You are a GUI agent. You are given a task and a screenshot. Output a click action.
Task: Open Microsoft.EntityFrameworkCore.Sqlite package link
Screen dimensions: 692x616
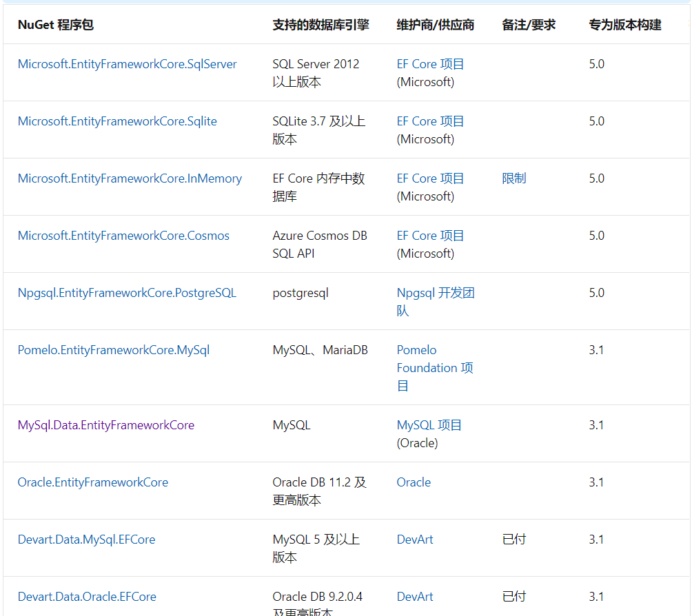pyautogui.click(x=117, y=121)
